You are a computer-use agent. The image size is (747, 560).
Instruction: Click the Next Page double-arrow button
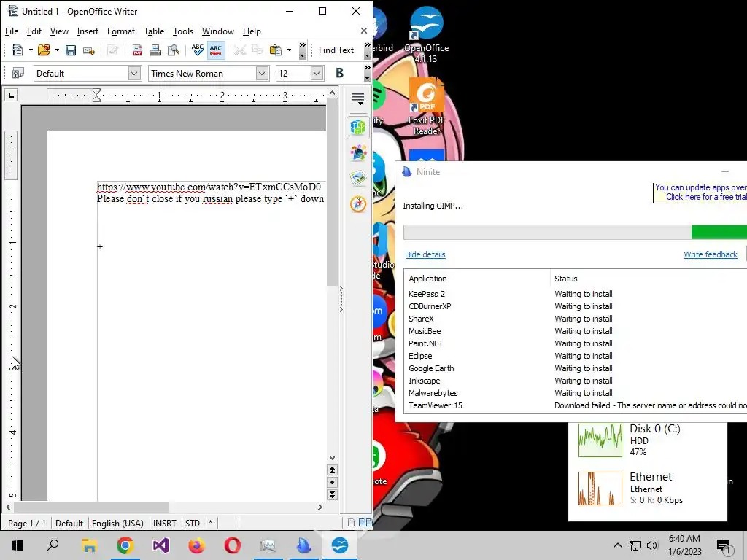tap(333, 495)
